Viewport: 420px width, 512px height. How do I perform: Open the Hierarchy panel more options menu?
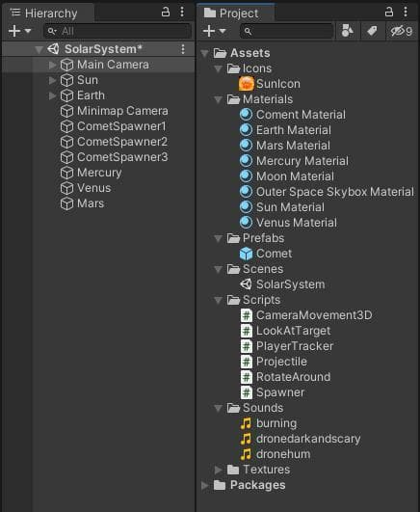pyautogui.click(x=182, y=13)
